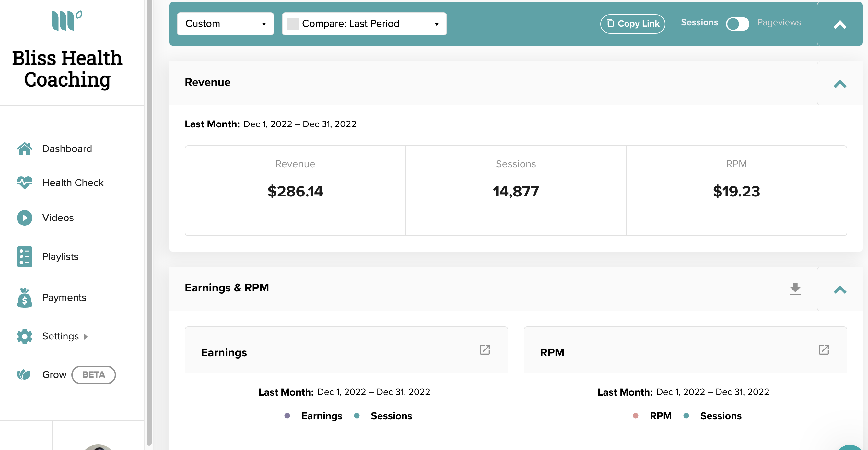Click the Copy Link button
Viewport: 868px width, 450px height.
pos(632,24)
